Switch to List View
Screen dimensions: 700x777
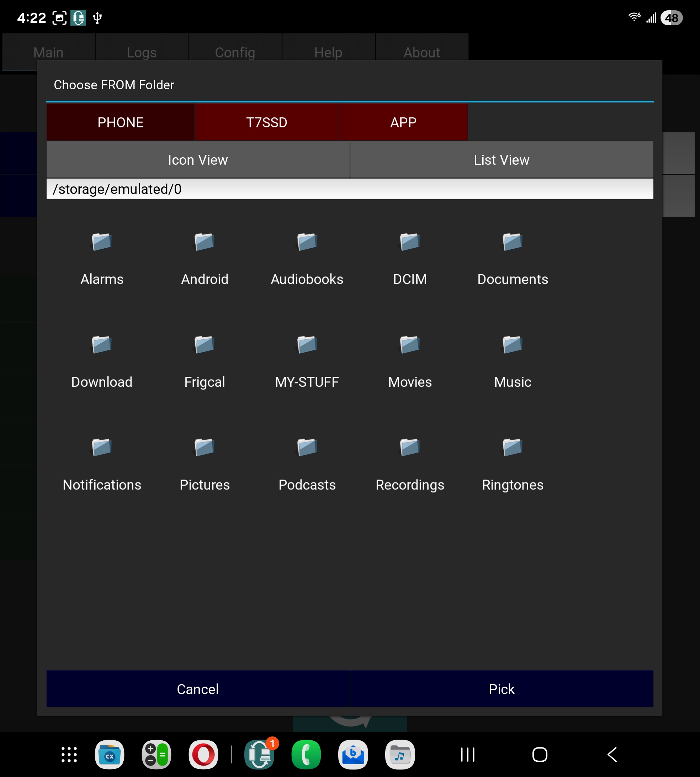coord(501,160)
